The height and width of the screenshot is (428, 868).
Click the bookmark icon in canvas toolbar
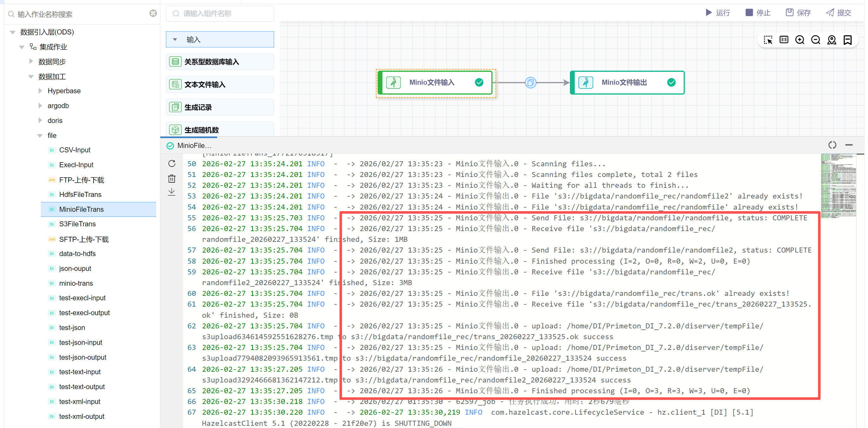pos(847,40)
